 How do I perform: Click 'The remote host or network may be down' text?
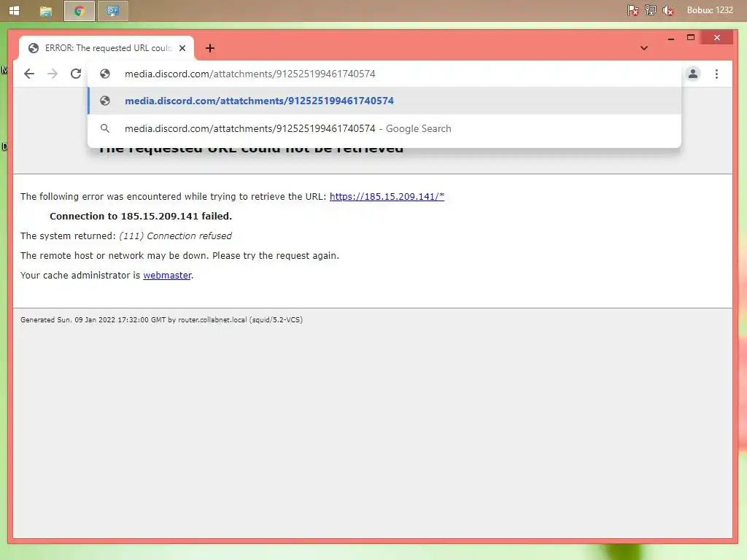(179, 256)
